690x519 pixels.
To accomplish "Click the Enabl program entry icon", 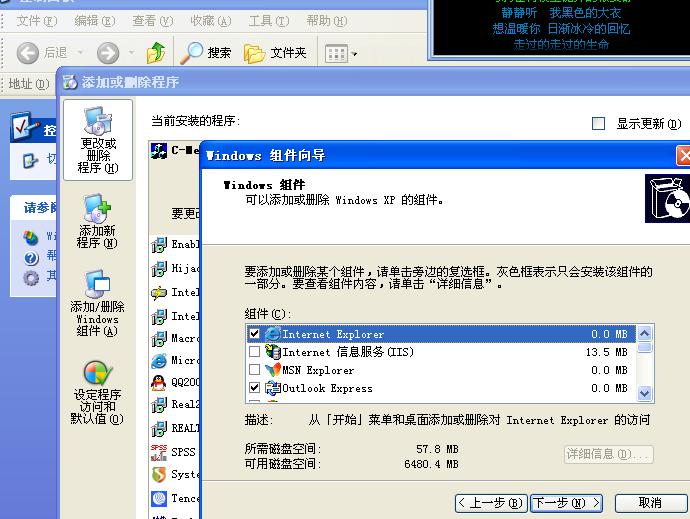I will (159, 245).
